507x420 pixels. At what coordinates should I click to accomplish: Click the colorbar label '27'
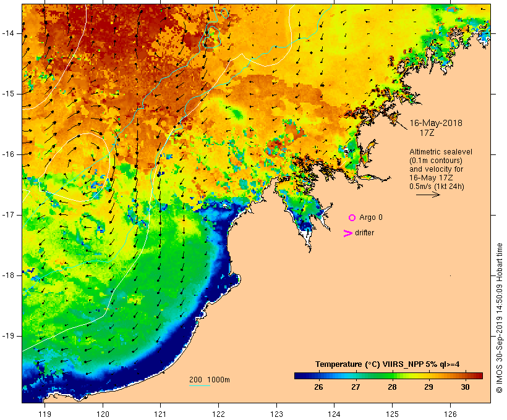pos(356,387)
